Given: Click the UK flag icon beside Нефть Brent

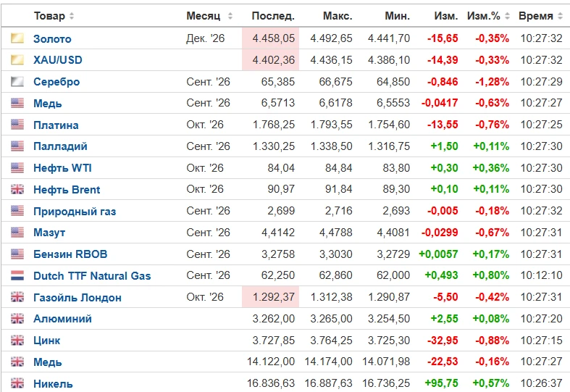Looking at the screenshot, I should [x=17, y=189].
